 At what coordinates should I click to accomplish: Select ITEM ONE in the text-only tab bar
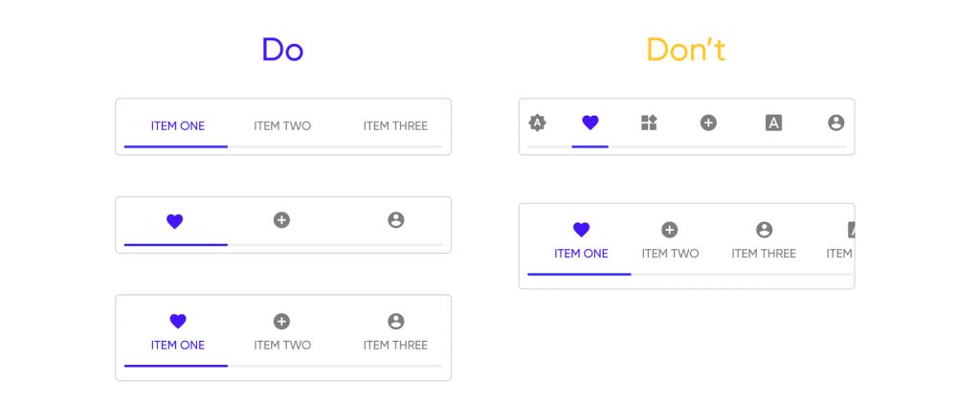coord(178,125)
